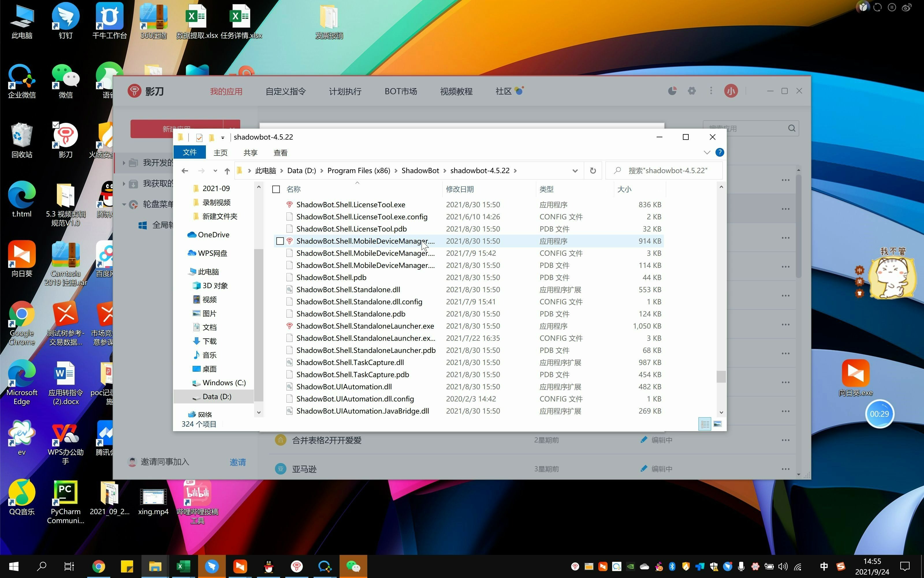Open the 企业微信 desktop icon
Screen dimensions: 924x578
22,81
